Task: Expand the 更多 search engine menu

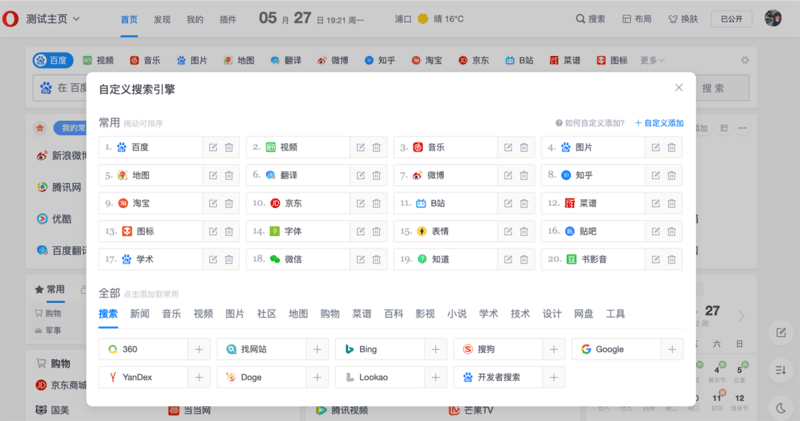Action: click(x=653, y=61)
